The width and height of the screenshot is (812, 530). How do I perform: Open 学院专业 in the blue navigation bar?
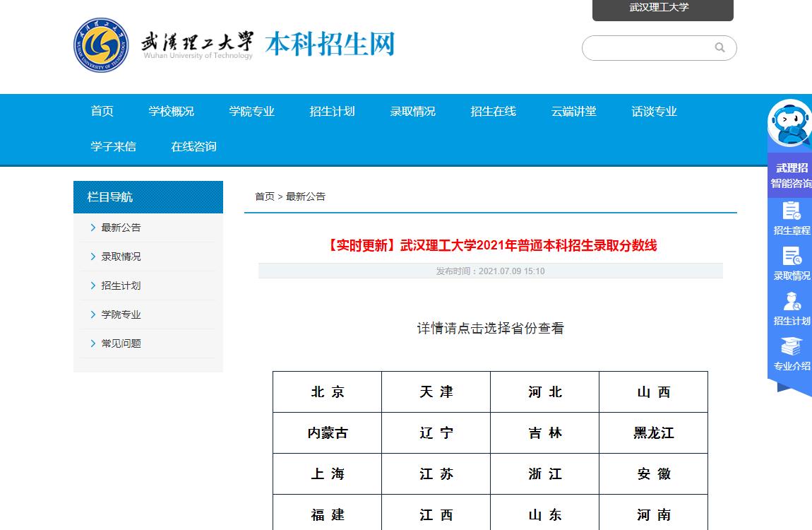point(251,112)
